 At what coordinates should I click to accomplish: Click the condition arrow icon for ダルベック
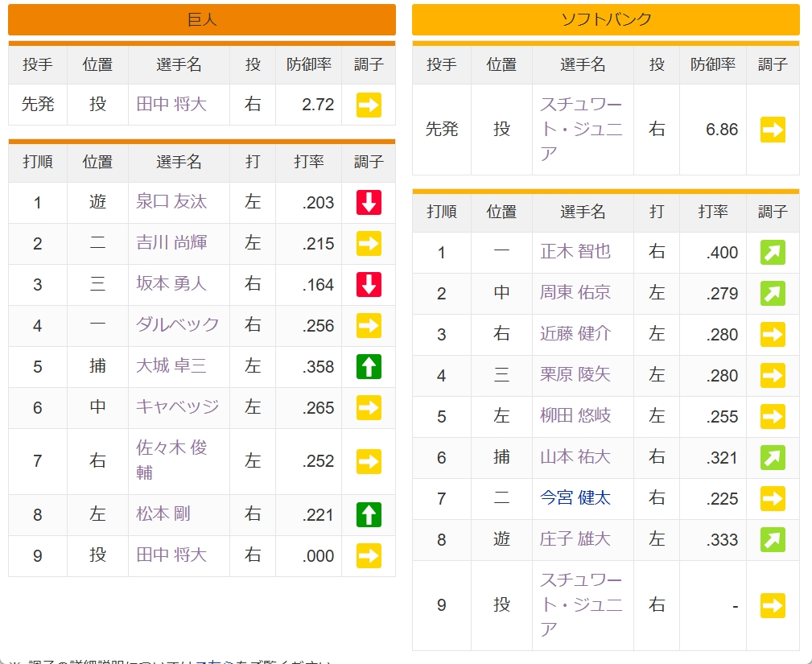click(369, 325)
